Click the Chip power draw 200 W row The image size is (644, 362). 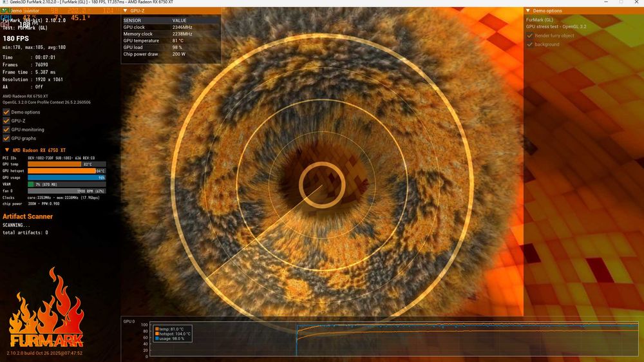(x=171, y=54)
